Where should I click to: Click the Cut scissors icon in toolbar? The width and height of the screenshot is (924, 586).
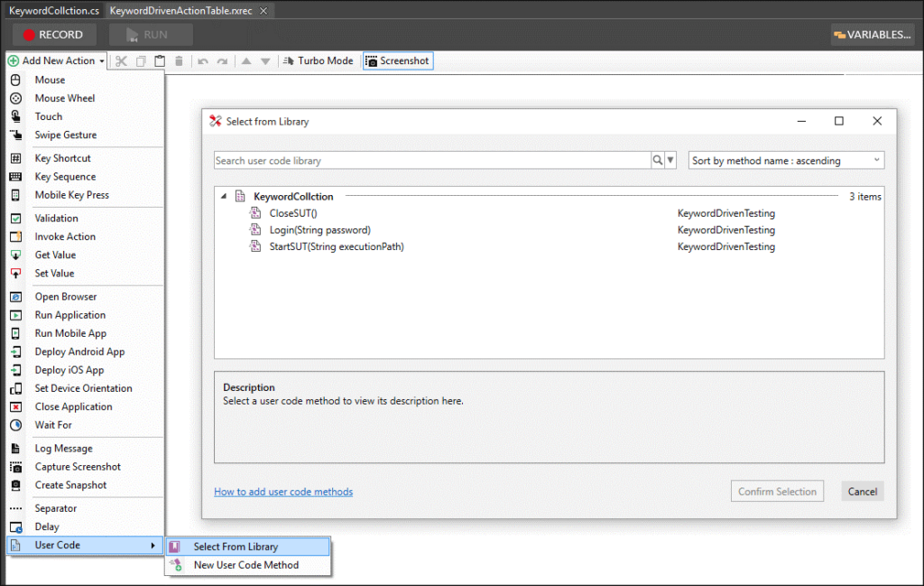pos(122,61)
